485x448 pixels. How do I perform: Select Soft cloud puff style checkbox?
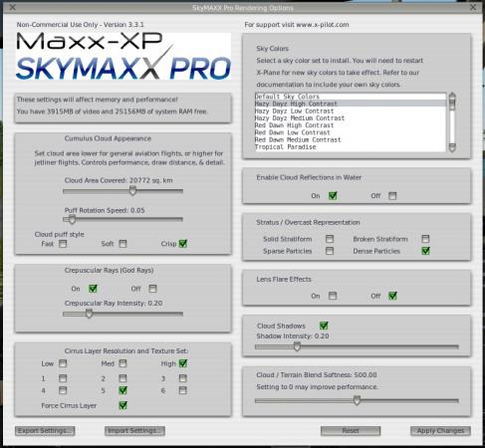click(x=122, y=244)
